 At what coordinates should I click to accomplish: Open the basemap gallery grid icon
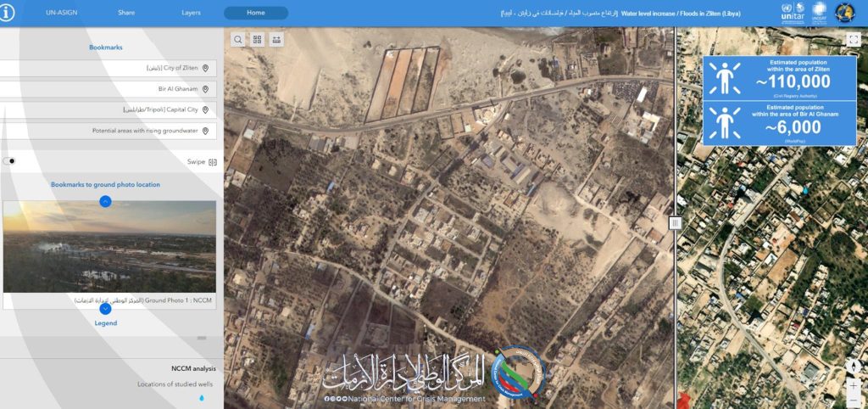tap(258, 39)
